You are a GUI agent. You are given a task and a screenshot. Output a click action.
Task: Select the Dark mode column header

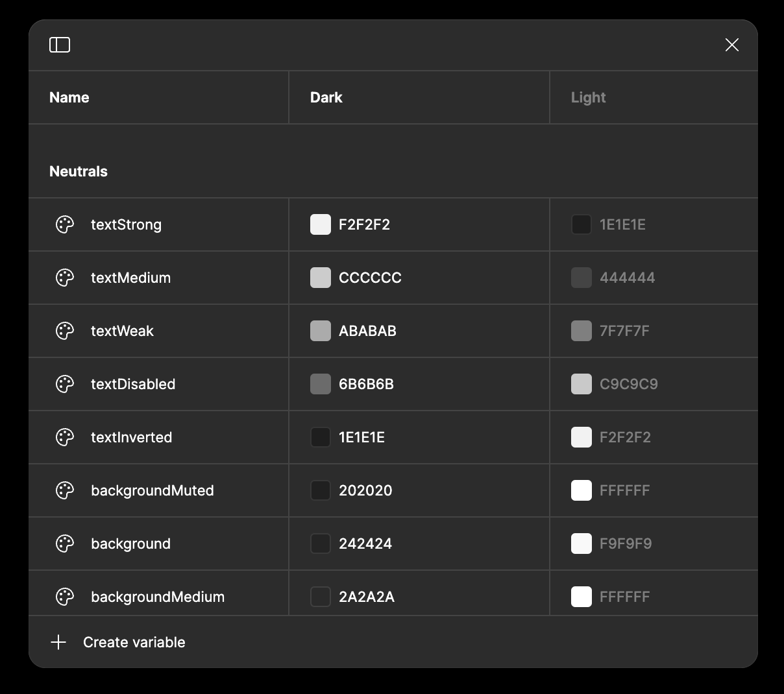(326, 97)
